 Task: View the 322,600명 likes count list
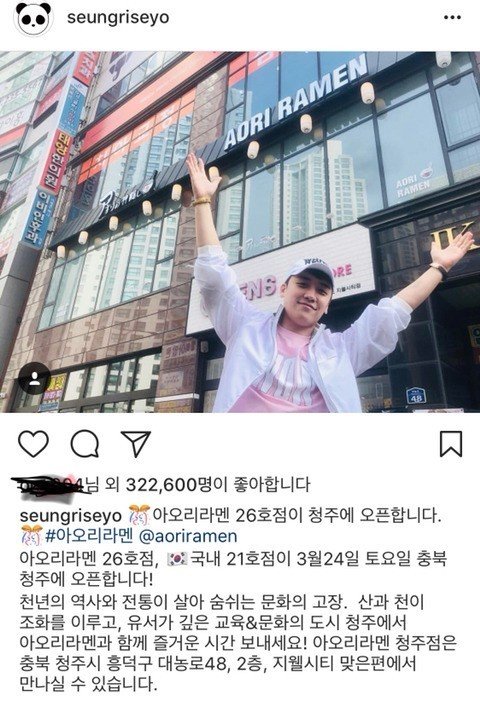(174, 484)
